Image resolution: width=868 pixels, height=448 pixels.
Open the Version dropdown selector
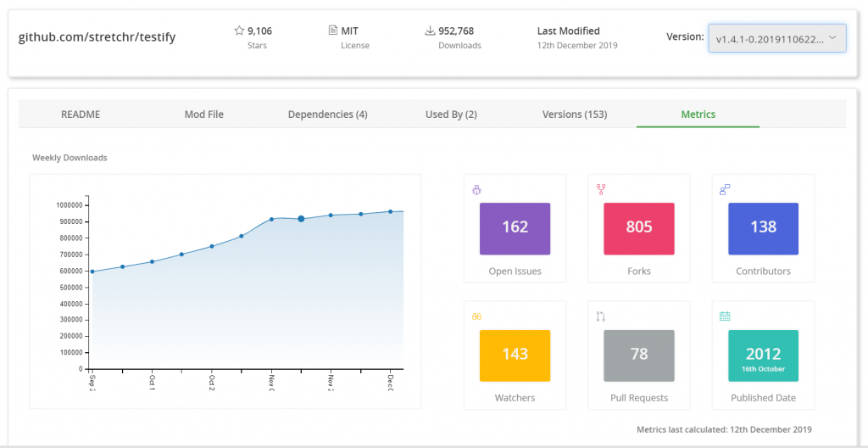[x=776, y=38]
